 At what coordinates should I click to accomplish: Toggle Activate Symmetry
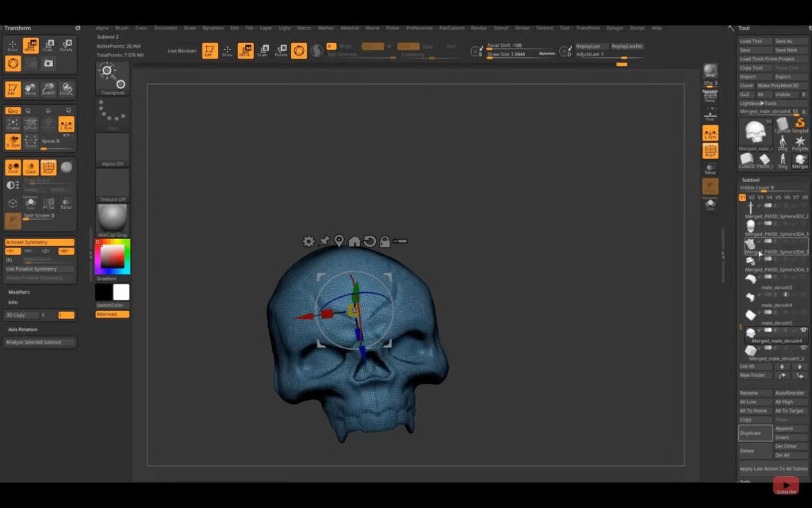coord(40,243)
